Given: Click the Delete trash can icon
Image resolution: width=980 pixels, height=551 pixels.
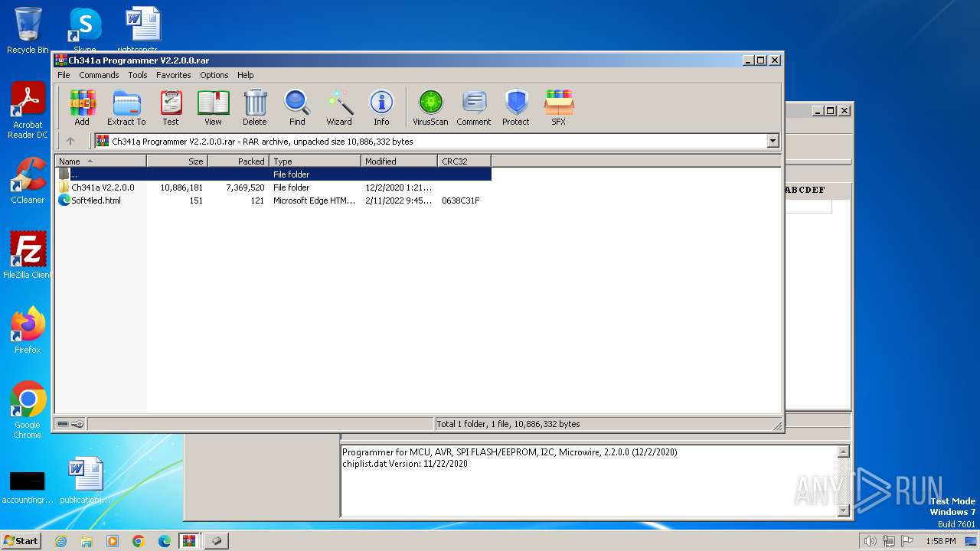Looking at the screenshot, I should pyautogui.click(x=255, y=107).
